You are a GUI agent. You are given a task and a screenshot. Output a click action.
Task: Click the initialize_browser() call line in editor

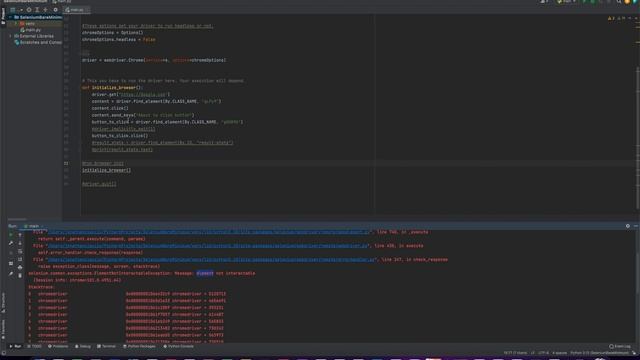point(106,170)
